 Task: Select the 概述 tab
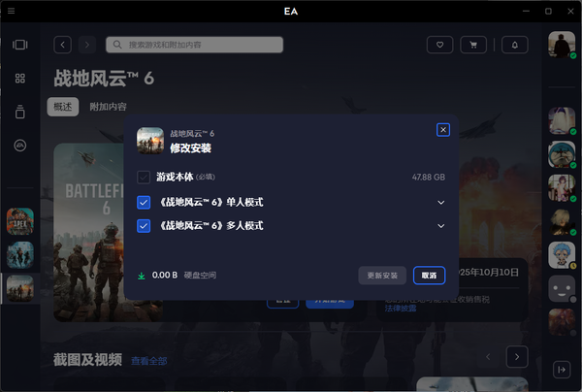[x=63, y=107]
